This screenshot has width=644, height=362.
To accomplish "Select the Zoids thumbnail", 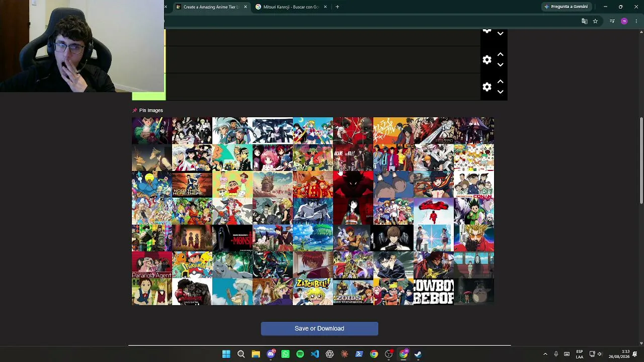I will point(353,292).
